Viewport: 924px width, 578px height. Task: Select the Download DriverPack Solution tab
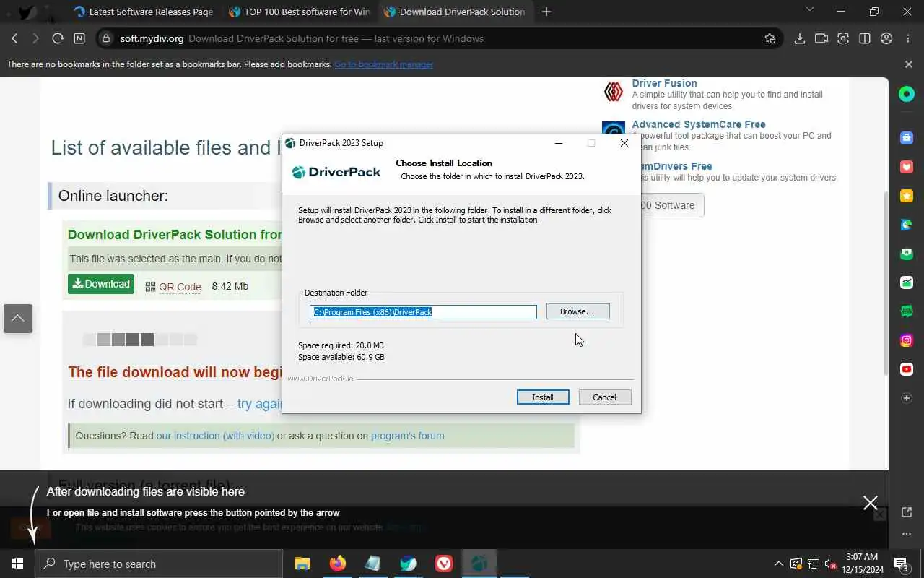(x=455, y=12)
